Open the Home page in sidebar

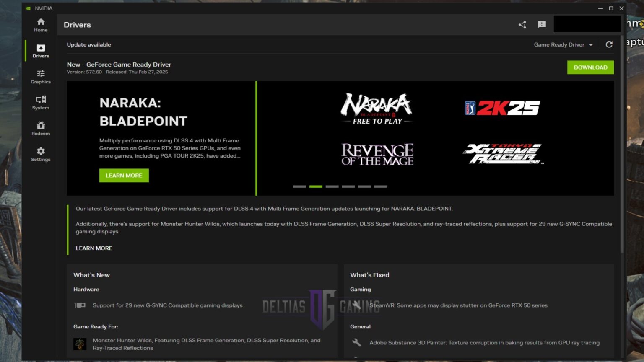(x=41, y=25)
